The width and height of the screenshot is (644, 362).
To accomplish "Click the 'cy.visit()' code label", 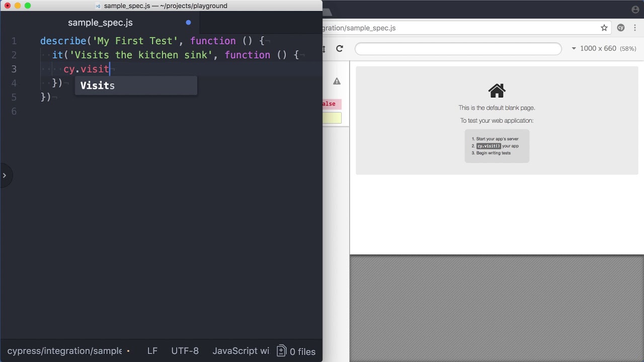I will click(489, 146).
